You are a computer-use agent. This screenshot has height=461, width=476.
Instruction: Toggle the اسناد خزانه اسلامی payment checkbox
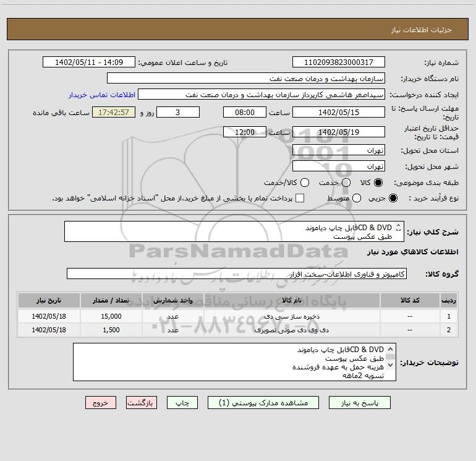coord(300,198)
